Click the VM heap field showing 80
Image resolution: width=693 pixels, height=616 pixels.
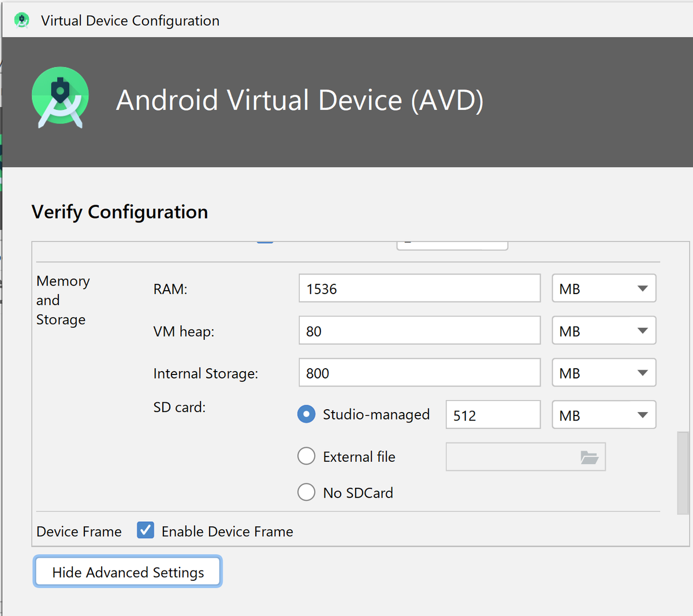(419, 330)
